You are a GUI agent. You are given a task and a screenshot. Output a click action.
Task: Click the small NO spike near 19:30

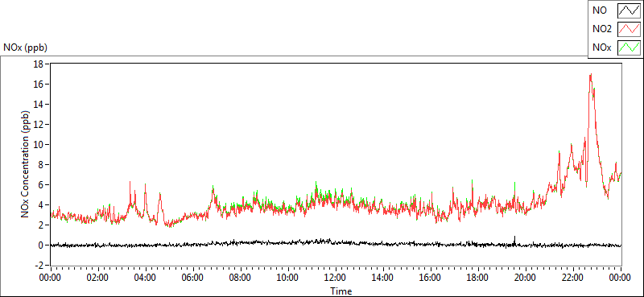coord(514,239)
